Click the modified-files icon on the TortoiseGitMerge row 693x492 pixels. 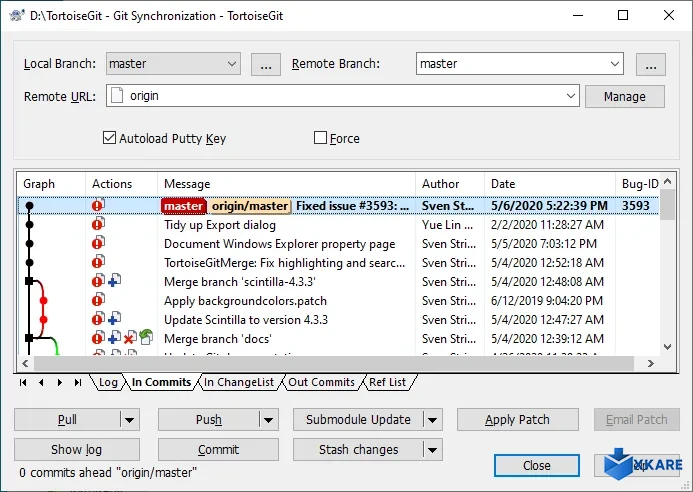pyautogui.click(x=98, y=262)
